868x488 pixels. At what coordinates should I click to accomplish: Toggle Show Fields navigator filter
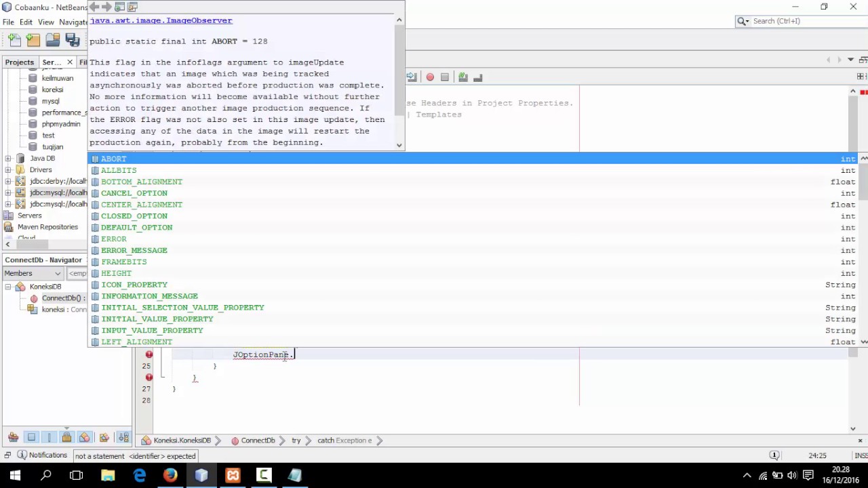(x=31, y=437)
